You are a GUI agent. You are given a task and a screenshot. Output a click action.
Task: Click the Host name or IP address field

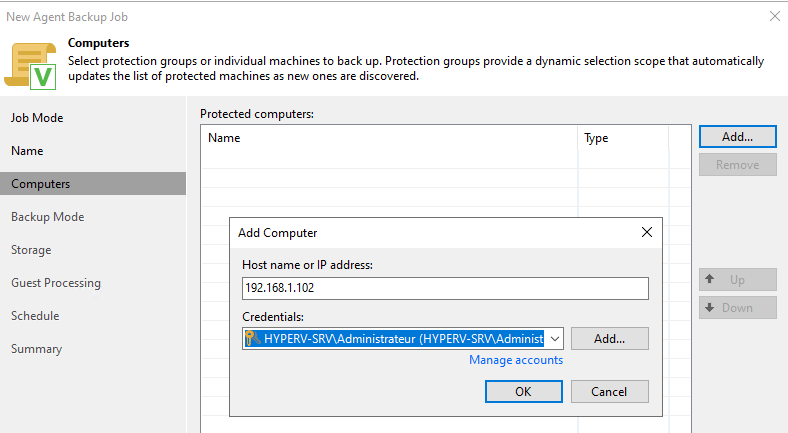point(445,288)
